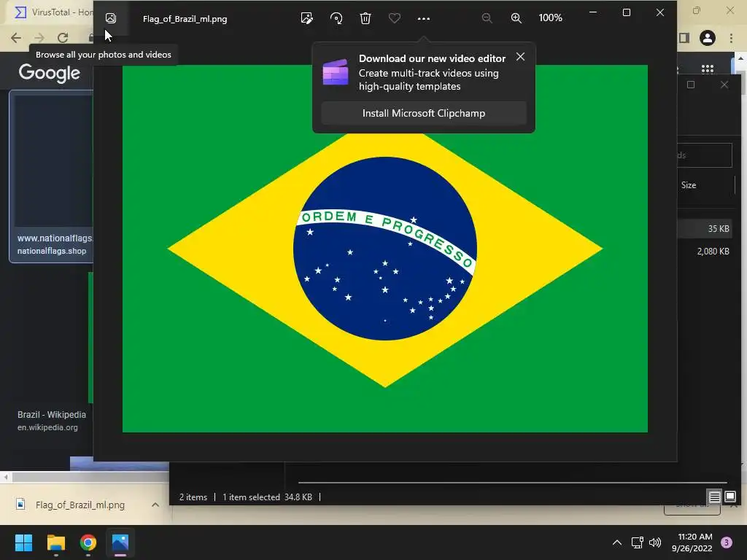
Task: Click '1 item selected 34.8 KB' status text
Action: tap(267, 497)
